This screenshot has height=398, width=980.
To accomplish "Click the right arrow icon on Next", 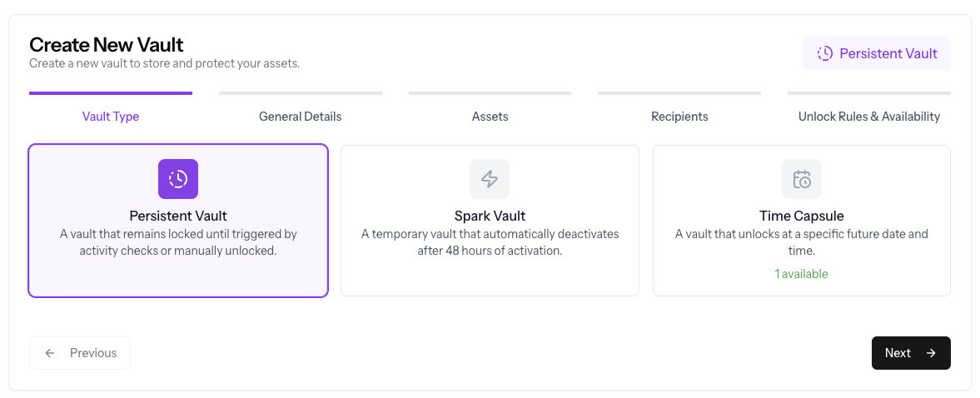I will click(x=931, y=353).
